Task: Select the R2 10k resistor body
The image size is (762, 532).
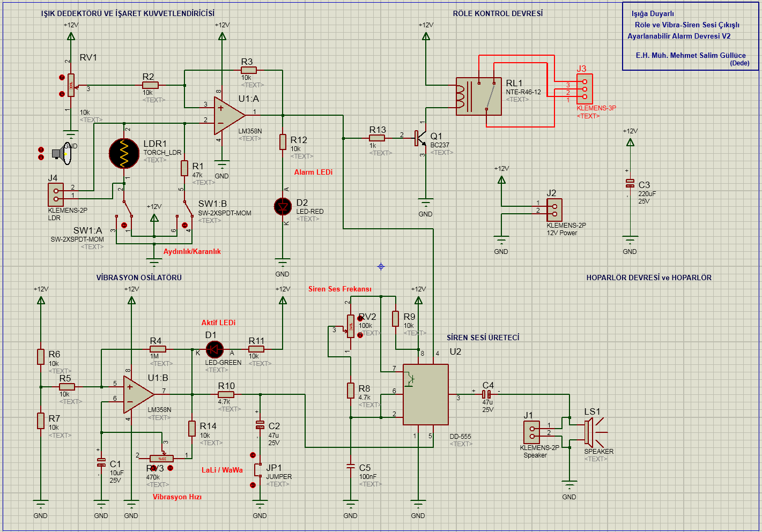Action: pyautogui.click(x=150, y=85)
